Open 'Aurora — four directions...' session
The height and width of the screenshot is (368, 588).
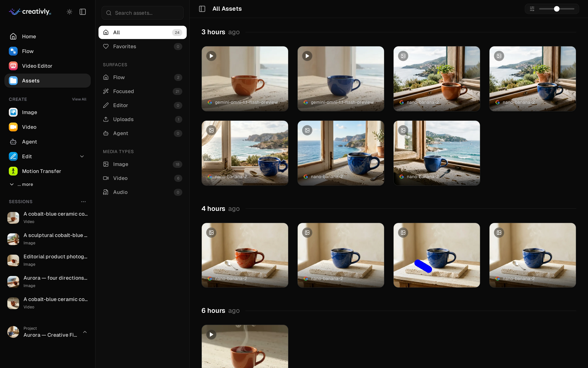(48, 282)
